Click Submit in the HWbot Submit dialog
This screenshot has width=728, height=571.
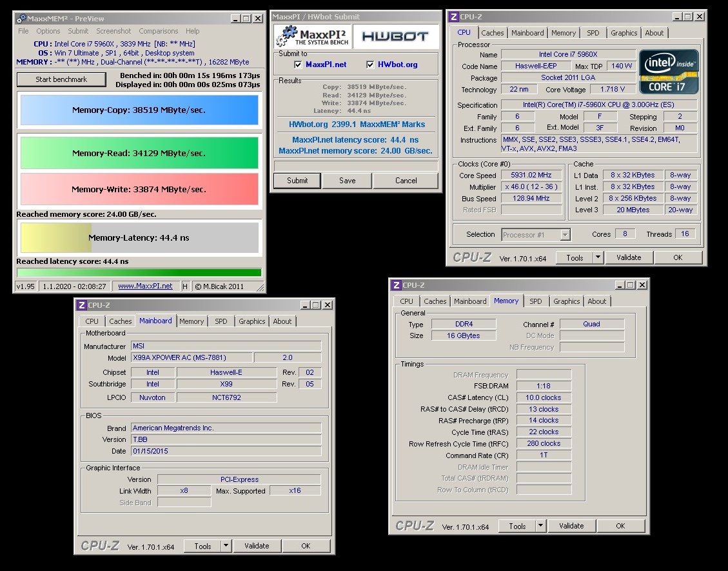[x=297, y=181]
